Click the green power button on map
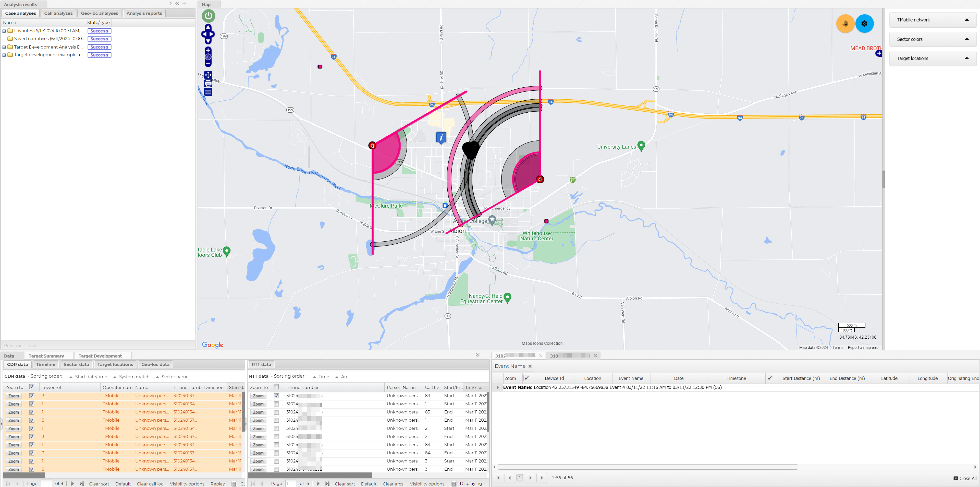Viewport: 980px width, 487px height. click(x=208, y=16)
